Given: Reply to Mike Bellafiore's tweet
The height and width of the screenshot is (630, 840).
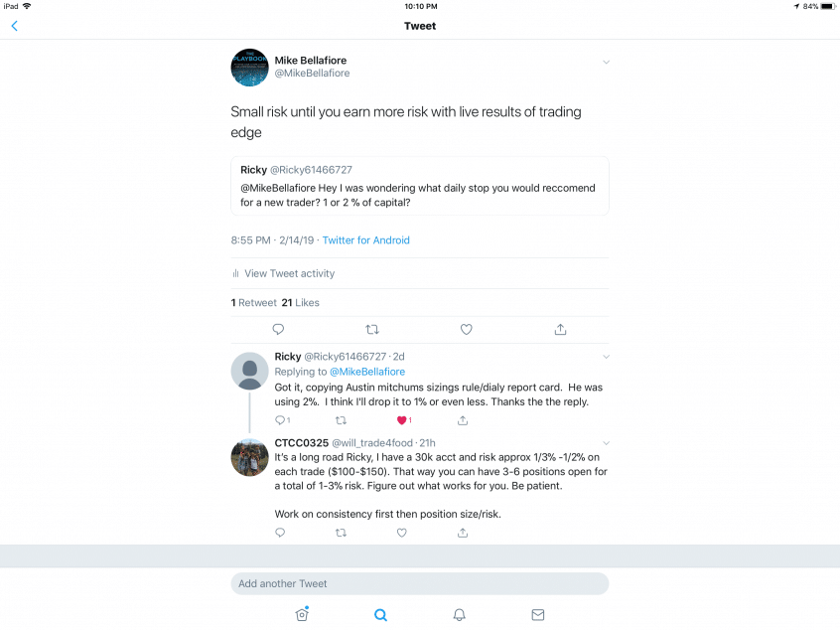Looking at the screenshot, I should pos(278,329).
